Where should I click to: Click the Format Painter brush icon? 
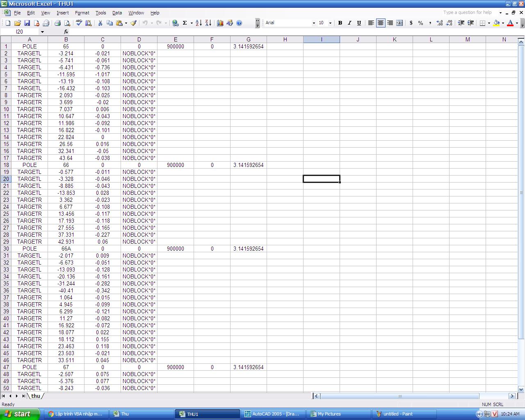coord(133,23)
